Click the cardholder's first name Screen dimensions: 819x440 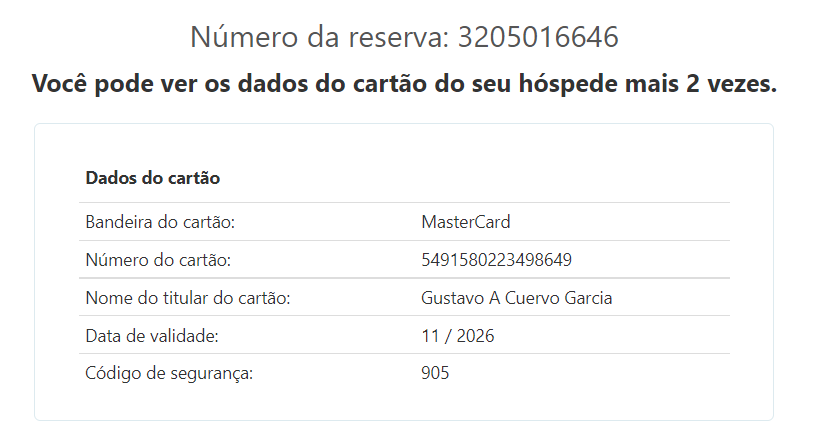452,298
